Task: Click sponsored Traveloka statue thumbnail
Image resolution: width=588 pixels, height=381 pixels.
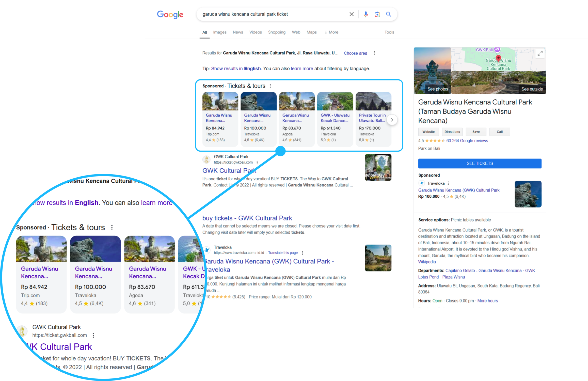Action: [x=528, y=194]
